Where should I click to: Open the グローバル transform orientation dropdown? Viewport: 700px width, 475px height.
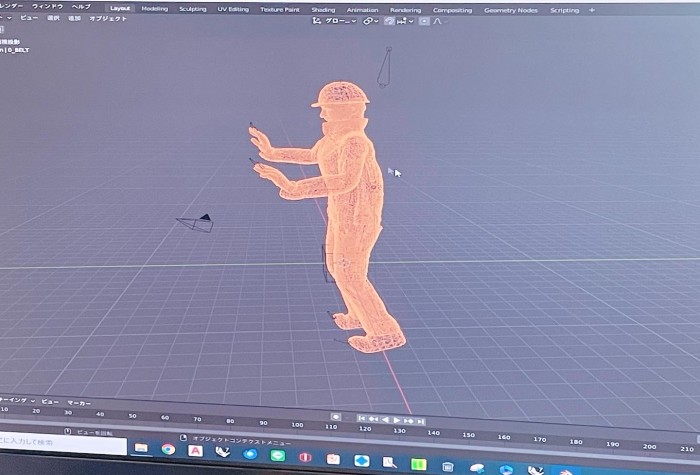(343, 20)
